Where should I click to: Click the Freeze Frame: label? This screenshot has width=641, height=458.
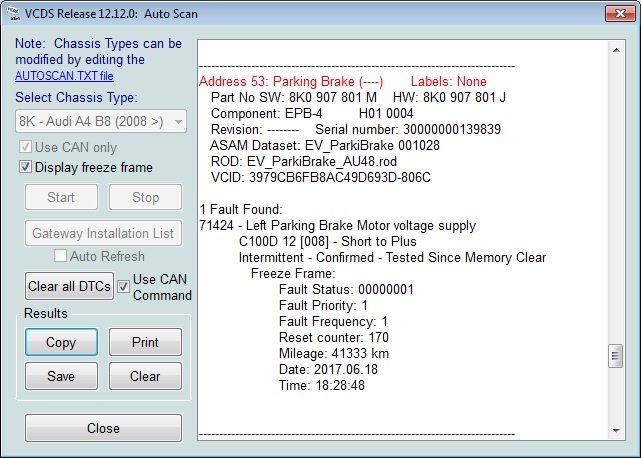pyautogui.click(x=293, y=273)
